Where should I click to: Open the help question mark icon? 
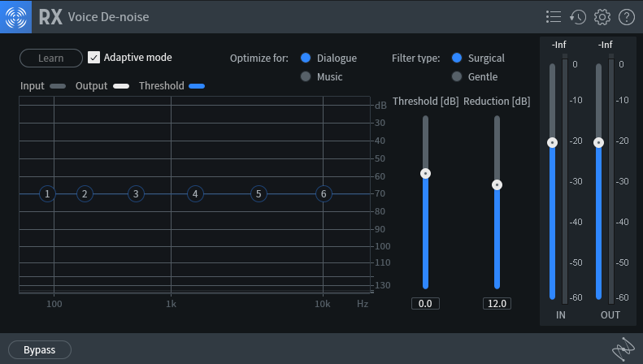coord(627,17)
